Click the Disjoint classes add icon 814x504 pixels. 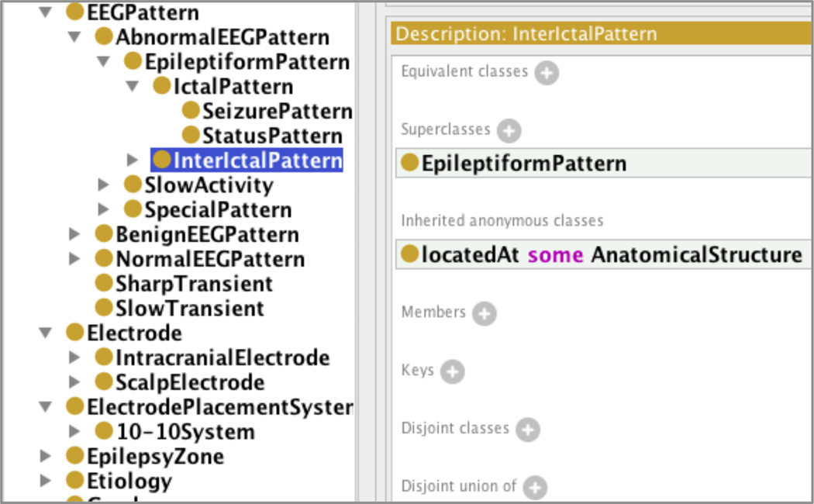(x=527, y=430)
